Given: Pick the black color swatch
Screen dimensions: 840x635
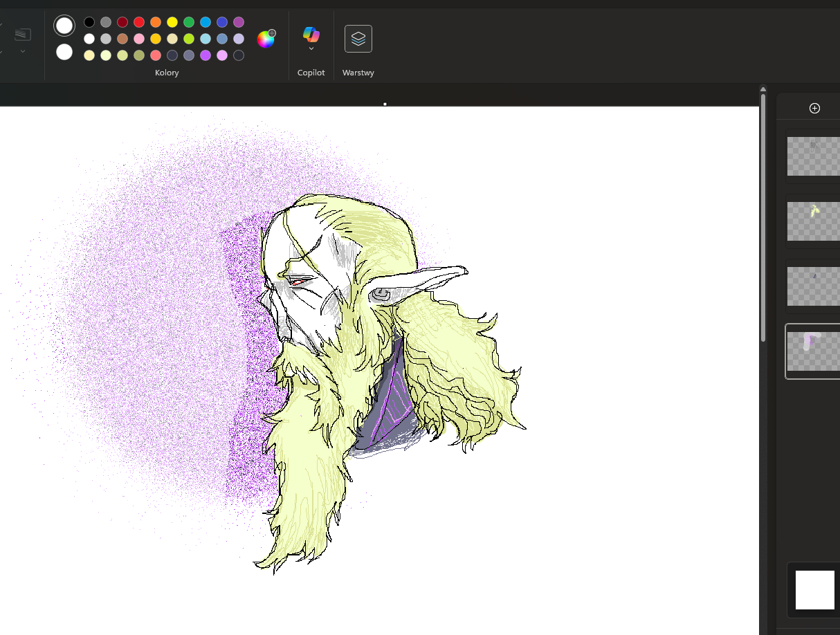Looking at the screenshot, I should (89, 22).
